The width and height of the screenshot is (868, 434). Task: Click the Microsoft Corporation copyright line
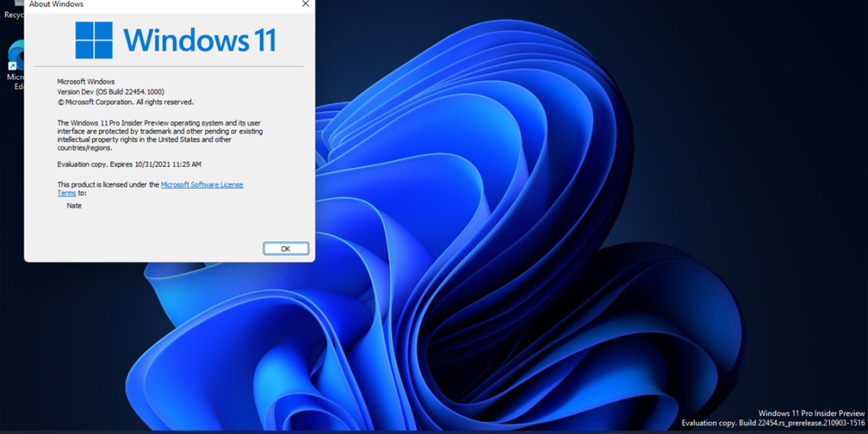coord(126,103)
